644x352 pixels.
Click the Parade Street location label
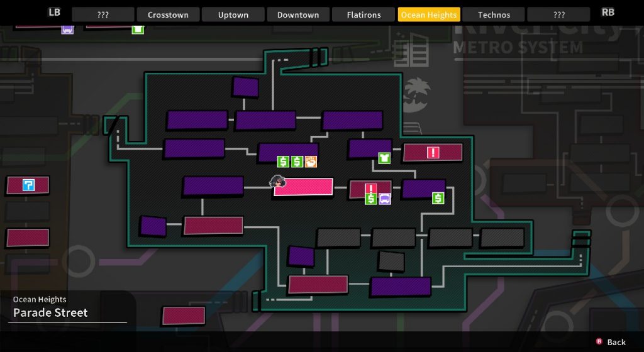50,312
